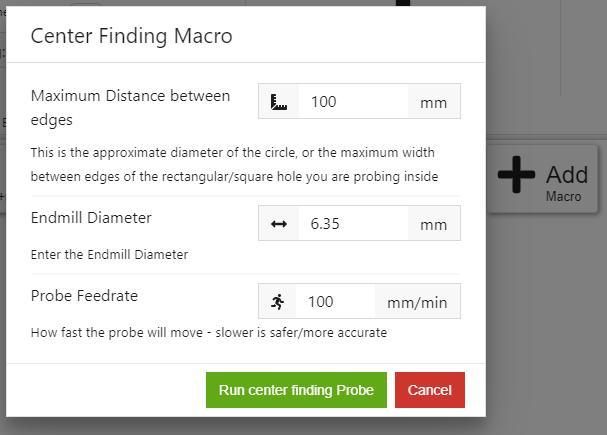
Task: Select the Maximum Distance between edges label
Action: [130, 107]
